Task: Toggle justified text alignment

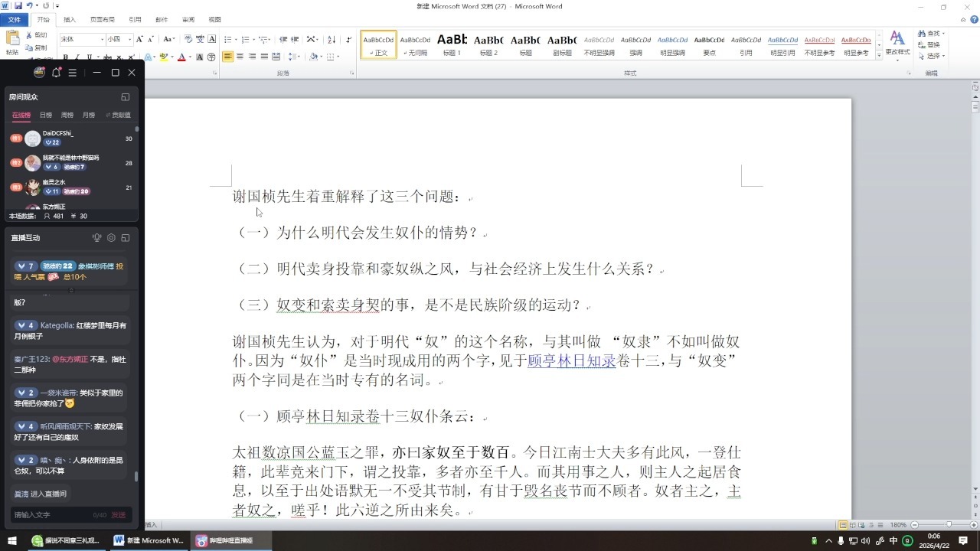Action: point(264,57)
